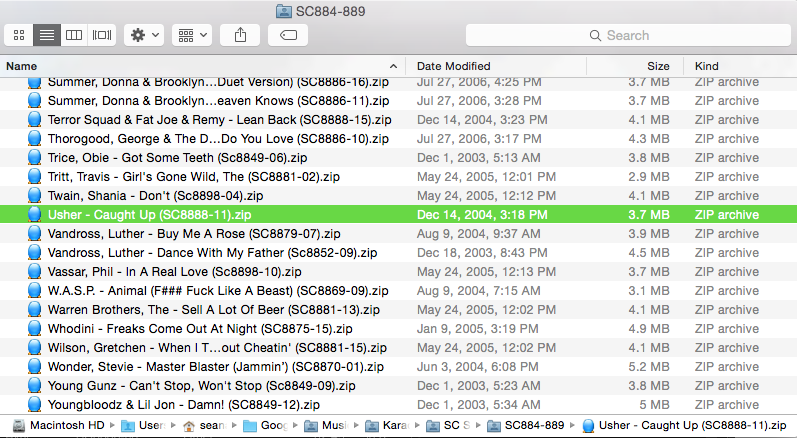The image size is (797, 438).
Task: Switch to icon view
Action: (x=19, y=35)
